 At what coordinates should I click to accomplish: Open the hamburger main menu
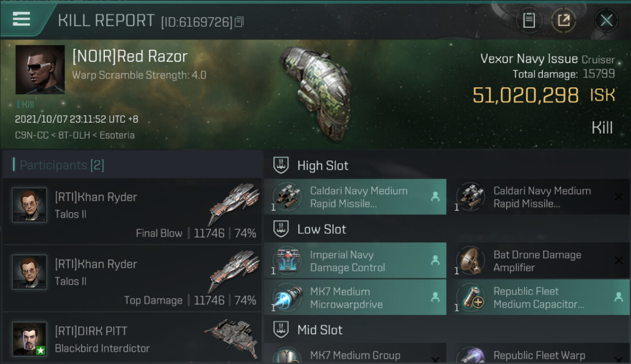pos(21,19)
